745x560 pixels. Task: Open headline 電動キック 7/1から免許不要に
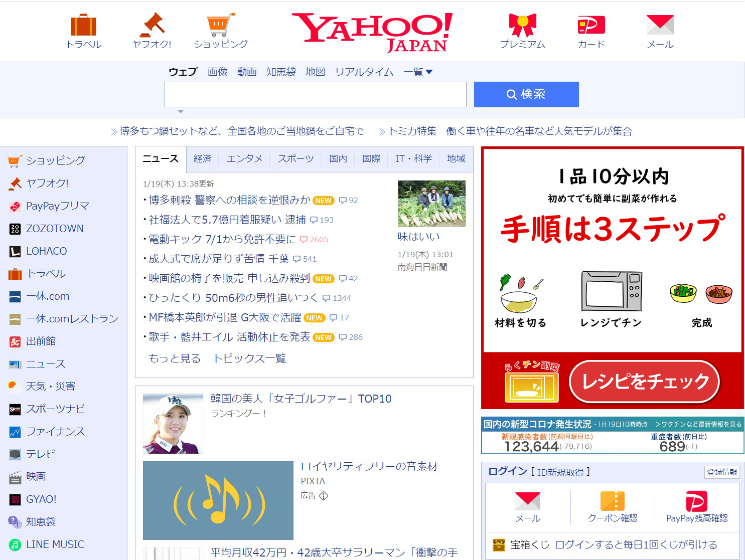[222, 239]
